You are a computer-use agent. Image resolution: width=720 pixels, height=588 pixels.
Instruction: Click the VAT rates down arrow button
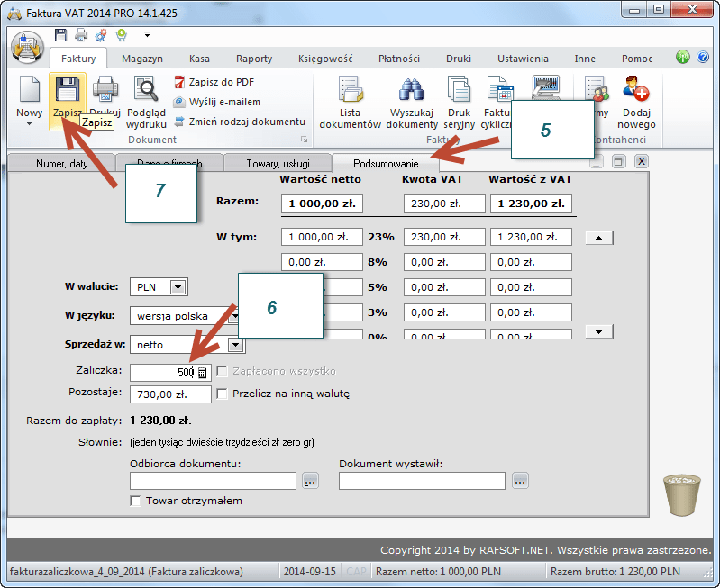tap(598, 332)
